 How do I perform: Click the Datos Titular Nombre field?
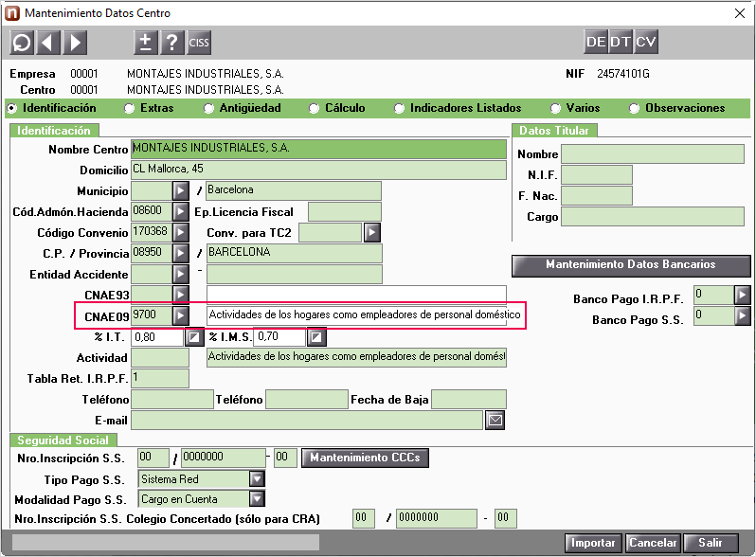click(653, 153)
